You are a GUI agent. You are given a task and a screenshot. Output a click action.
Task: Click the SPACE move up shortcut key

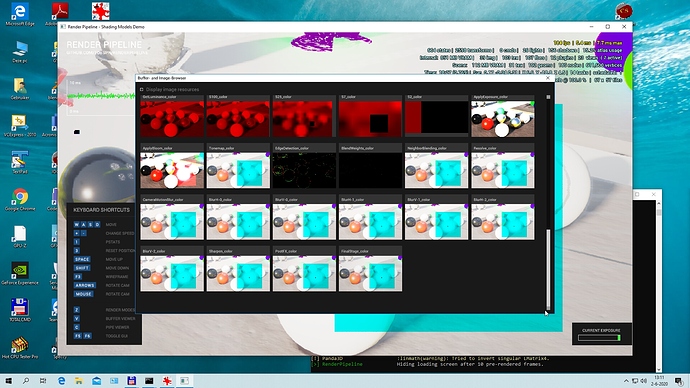coord(82,259)
